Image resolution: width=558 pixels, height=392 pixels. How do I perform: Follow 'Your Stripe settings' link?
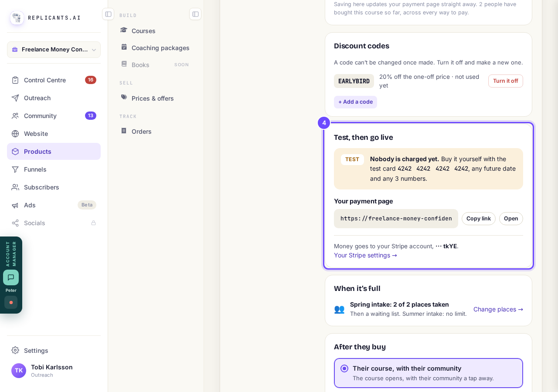(x=365, y=255)
